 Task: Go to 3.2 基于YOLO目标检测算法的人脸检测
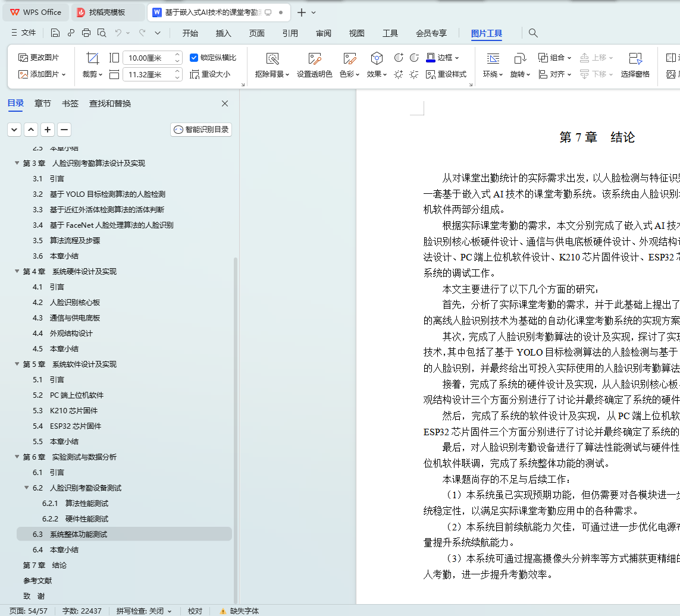click(99, 194)
